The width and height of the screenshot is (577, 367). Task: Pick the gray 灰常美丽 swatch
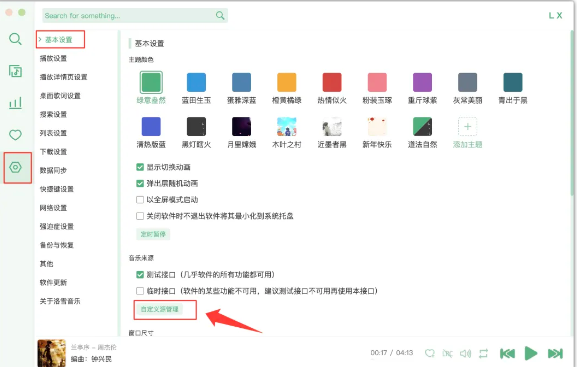(x=467, y=82)
